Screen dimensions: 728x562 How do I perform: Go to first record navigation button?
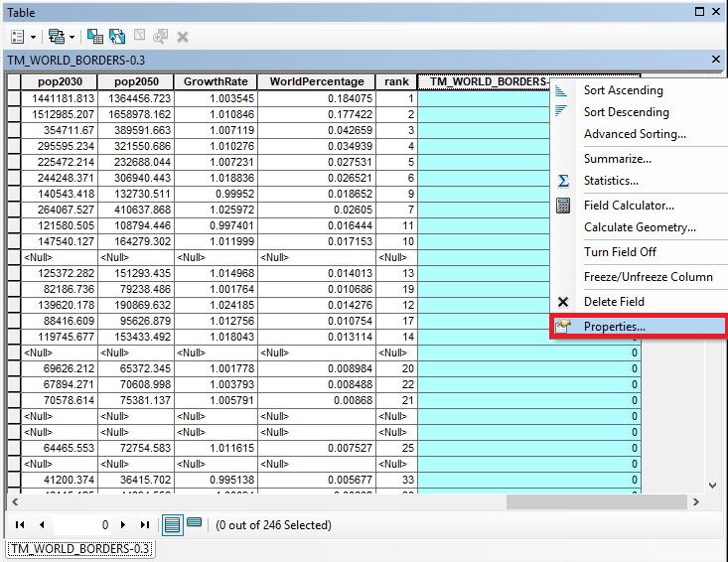click(21, 524)
